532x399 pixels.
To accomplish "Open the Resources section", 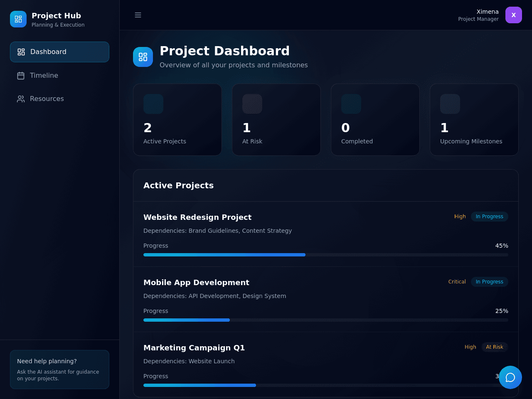I will point(59,99).
